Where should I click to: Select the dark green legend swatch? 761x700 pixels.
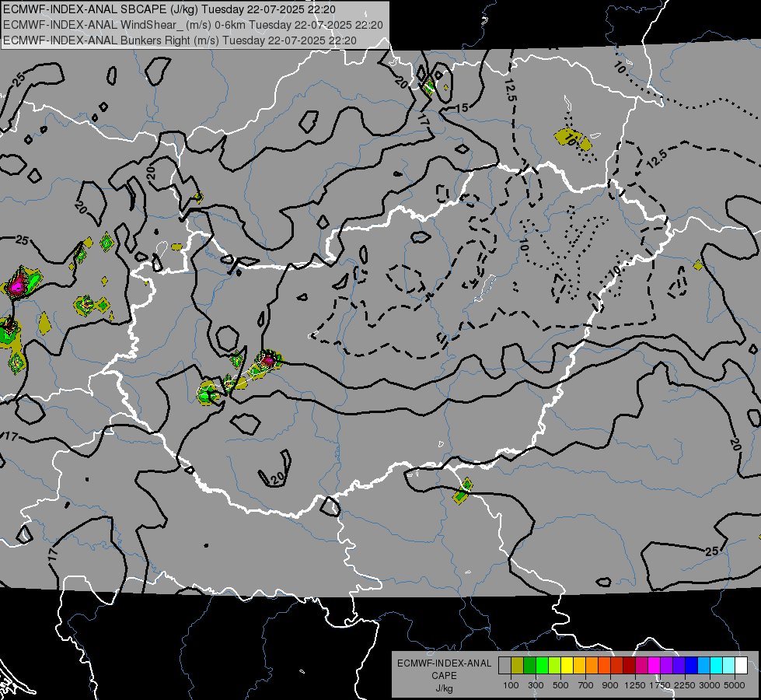(x=529, y=666)
